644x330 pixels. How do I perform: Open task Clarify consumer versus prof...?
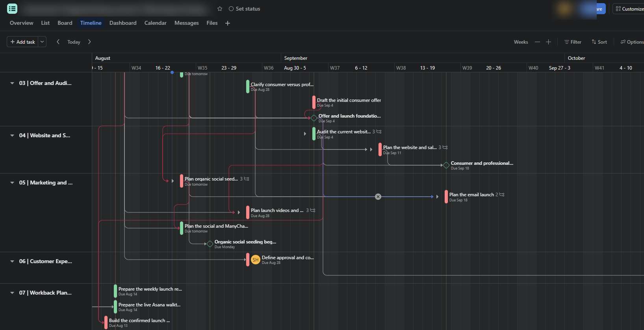(282, 85)
